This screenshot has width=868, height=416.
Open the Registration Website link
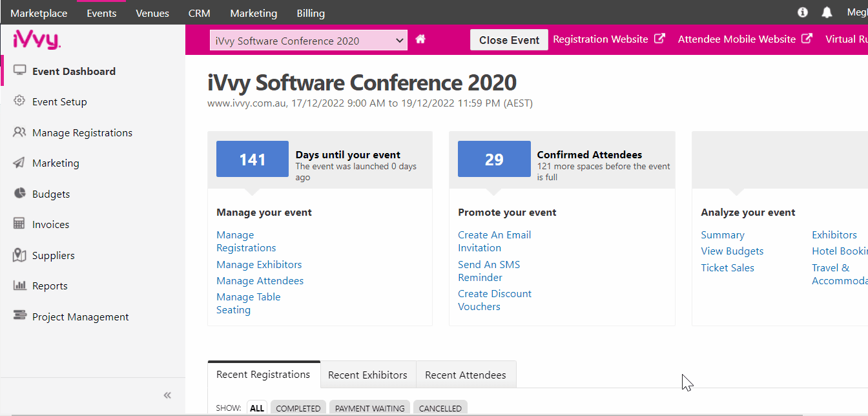coord(601,39)
